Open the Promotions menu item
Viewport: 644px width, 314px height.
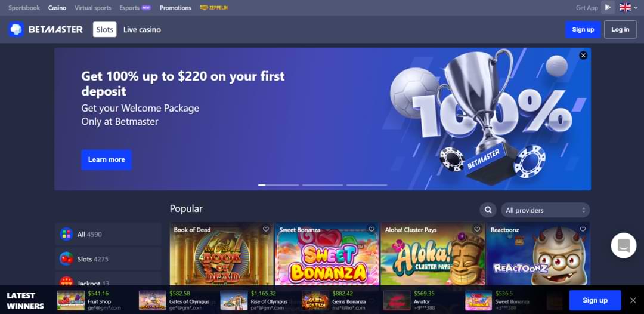[x=175, y=8]
